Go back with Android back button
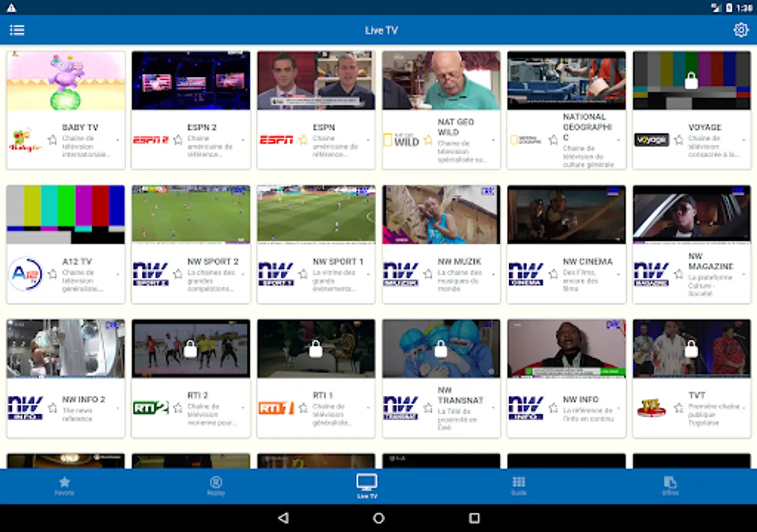Screen dimensions: 757x532 pyautogui.click(x=283, y=518)
